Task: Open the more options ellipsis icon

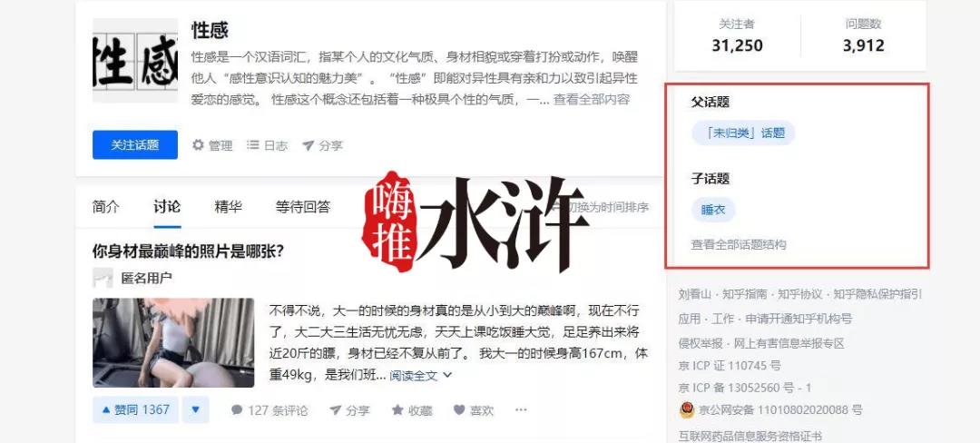Action: [521, 410]
